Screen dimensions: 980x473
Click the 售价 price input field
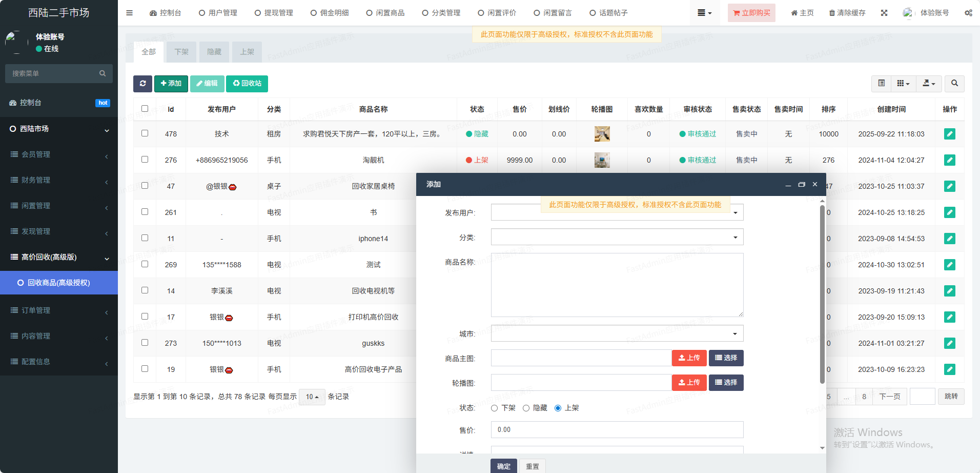(617, 430)
